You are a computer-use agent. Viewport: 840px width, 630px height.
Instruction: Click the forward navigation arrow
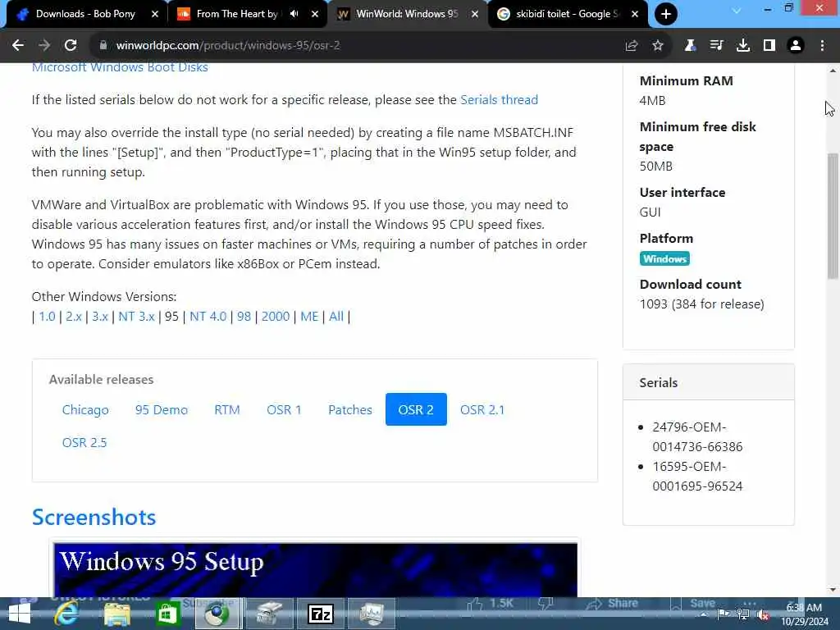point(44,46)
